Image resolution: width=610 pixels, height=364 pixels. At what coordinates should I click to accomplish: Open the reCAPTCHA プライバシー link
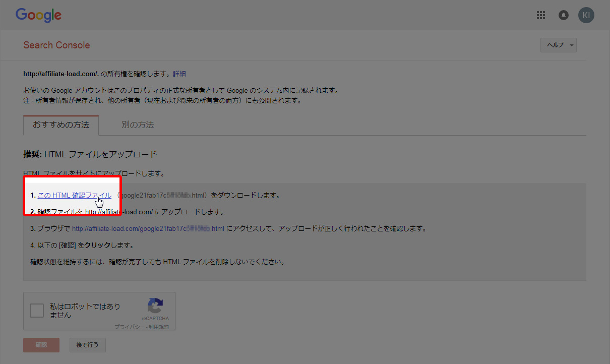129,327
